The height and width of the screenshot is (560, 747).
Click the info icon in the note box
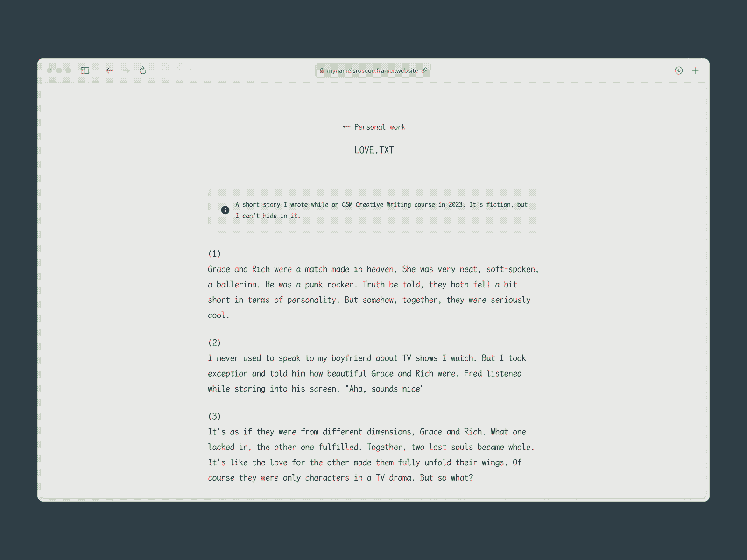coord(225,210)
